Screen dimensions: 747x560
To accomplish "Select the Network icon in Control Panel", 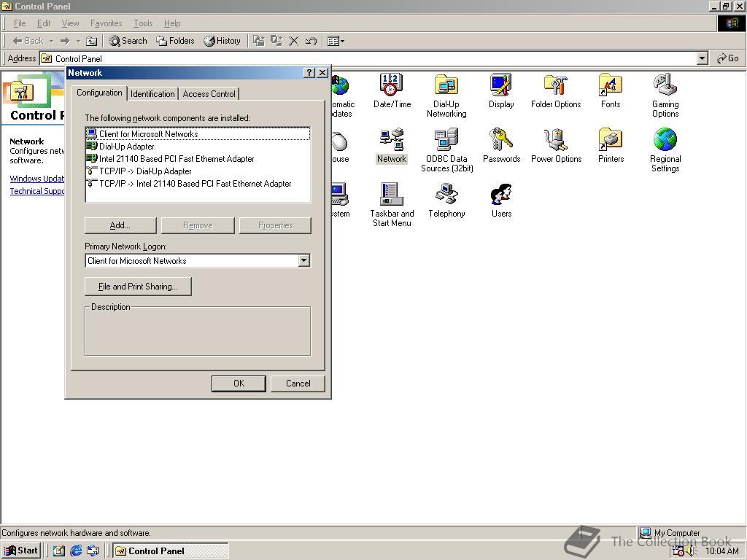I will pos(392,146).
